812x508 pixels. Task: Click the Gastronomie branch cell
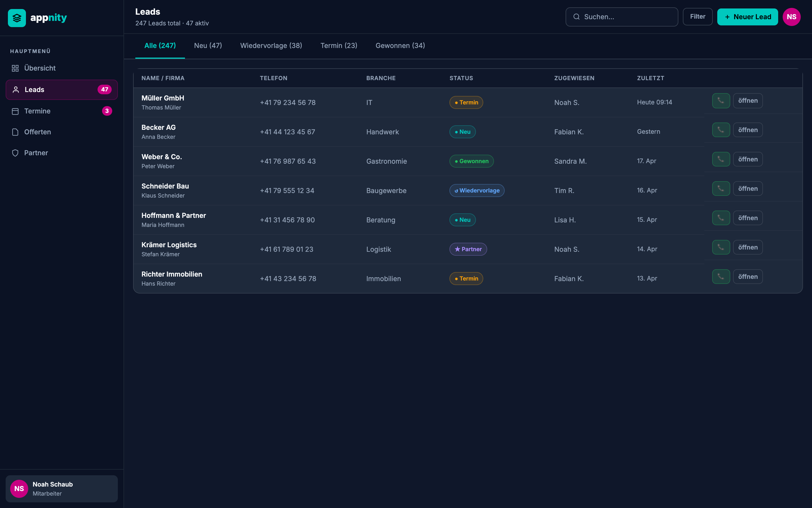pos(386,161)
